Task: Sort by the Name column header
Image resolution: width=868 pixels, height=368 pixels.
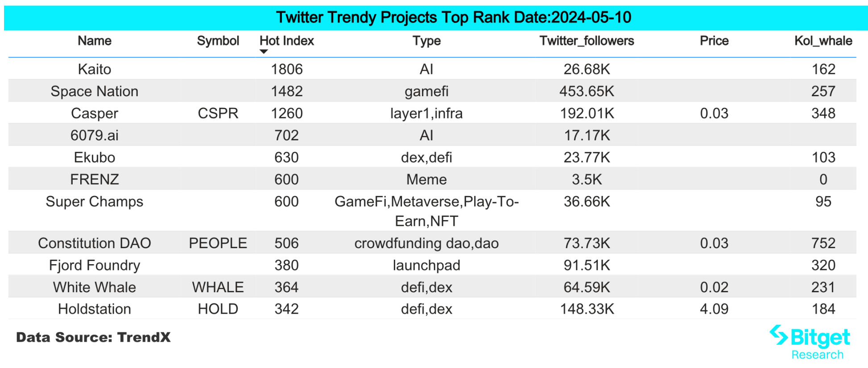Action: tap(95, 41)
